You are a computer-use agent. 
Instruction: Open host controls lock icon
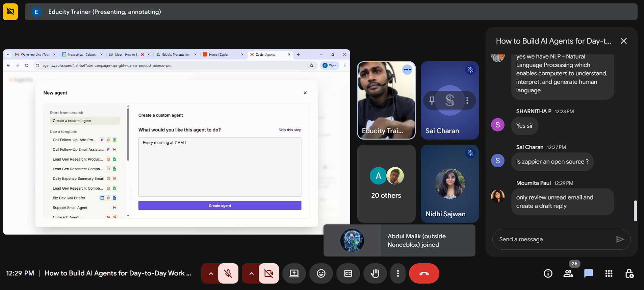(x=629, y=273)
